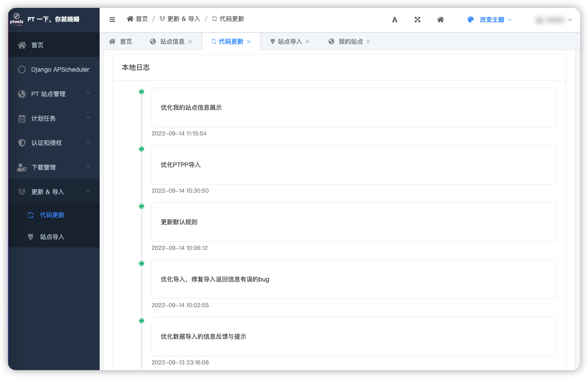Open Django APScheduler in the sidebar
Screen dimensions: 588x378
[x=54, y=69]
